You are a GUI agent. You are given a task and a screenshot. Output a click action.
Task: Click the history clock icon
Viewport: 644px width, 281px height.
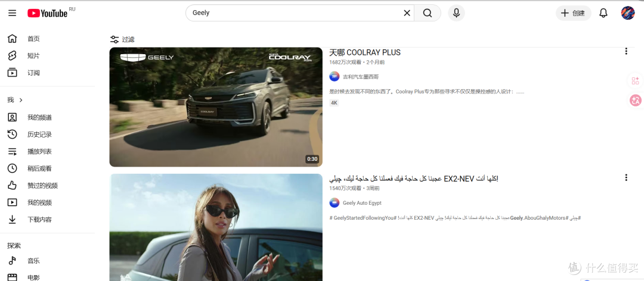13,135
